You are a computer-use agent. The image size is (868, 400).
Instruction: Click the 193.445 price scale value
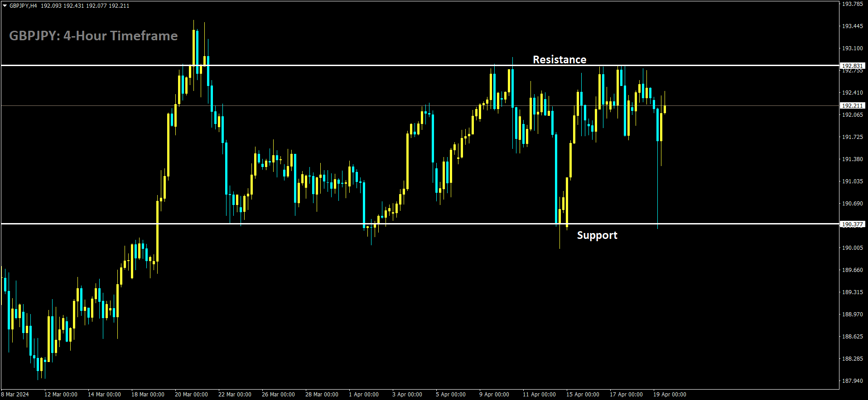pos(852,26)
